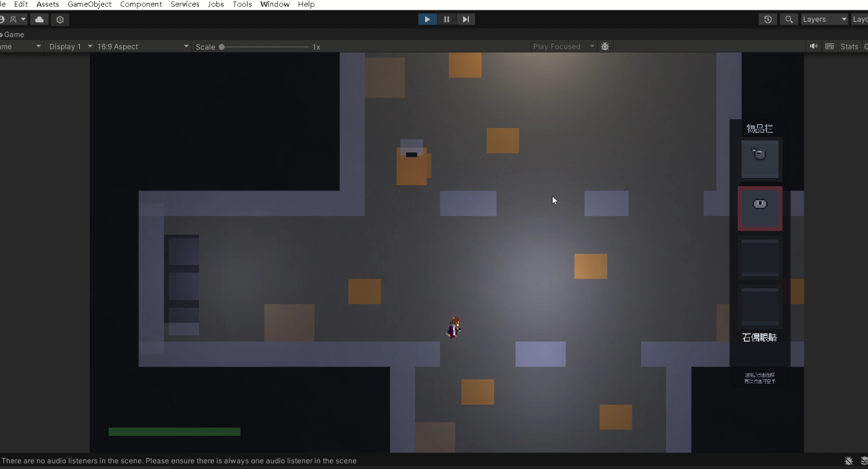Click the audio listener warning message

pos(179,461)
